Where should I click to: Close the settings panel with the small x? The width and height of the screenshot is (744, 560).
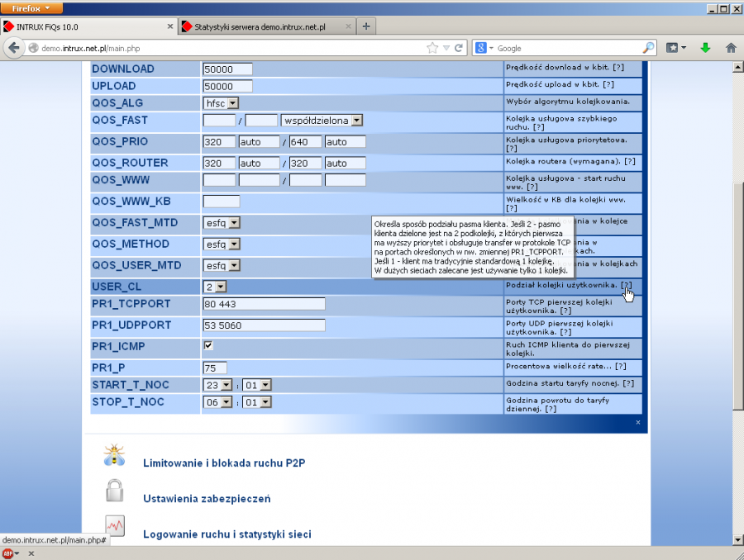tap(637, 423)
